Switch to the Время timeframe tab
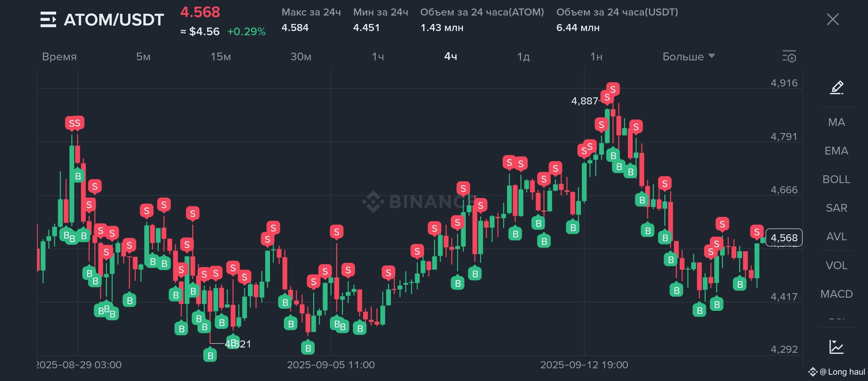The image size is (868, 381). (x=59, y=56)
